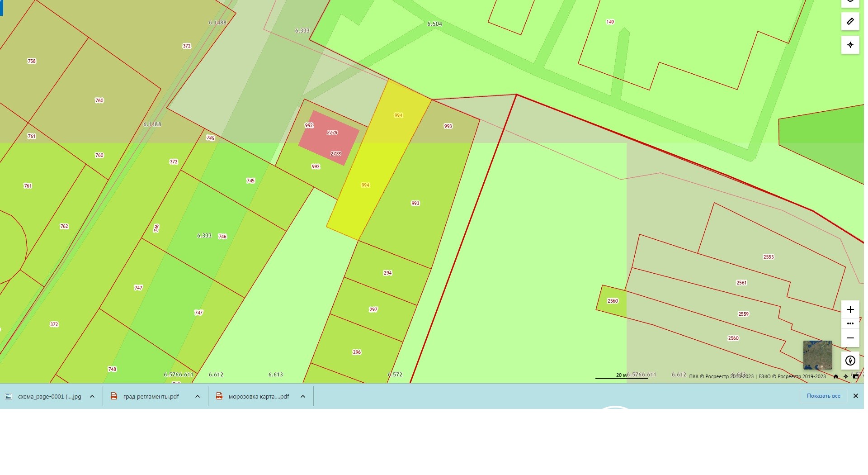Open the downloaded морозовка карта pdf file
Image resolution: width=868 pixels, height=475 pixels.
[259, 396]
